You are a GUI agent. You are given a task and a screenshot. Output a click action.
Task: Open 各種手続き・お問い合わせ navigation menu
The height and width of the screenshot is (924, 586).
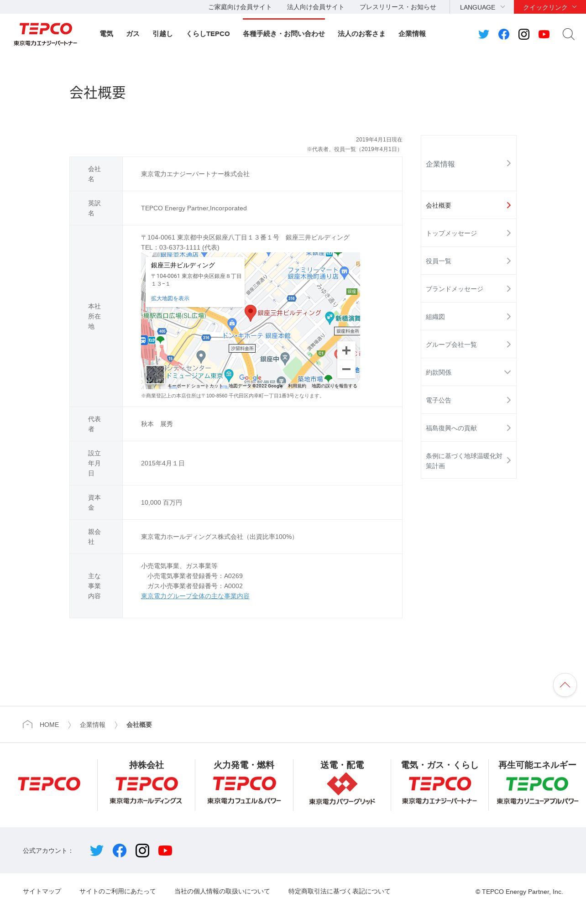point(284,34)
